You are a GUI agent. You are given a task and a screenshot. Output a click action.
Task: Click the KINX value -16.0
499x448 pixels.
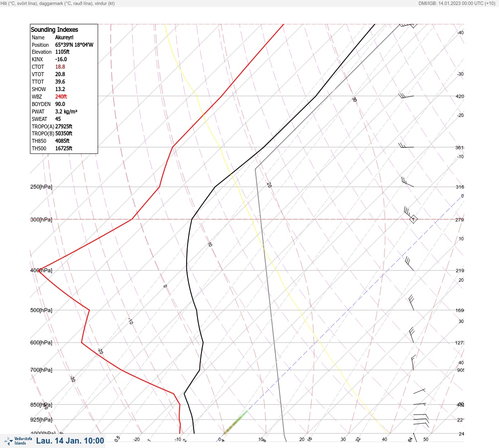tap(61, 59)
